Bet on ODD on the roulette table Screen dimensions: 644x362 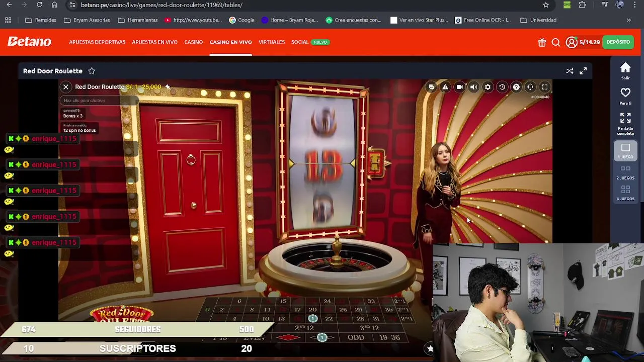[356, 337]
